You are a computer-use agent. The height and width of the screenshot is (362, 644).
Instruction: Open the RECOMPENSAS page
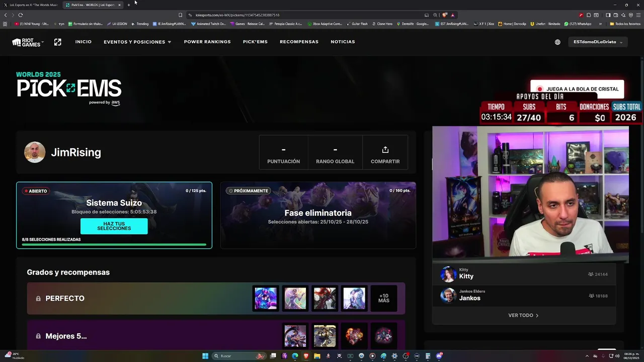coord(299,42)
